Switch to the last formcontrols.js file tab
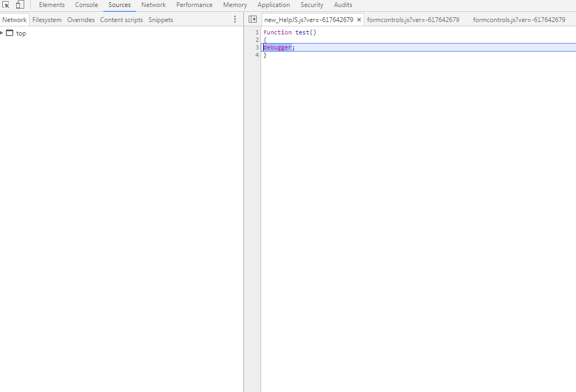Screen dimensions: 576x392 coord(519,20)
